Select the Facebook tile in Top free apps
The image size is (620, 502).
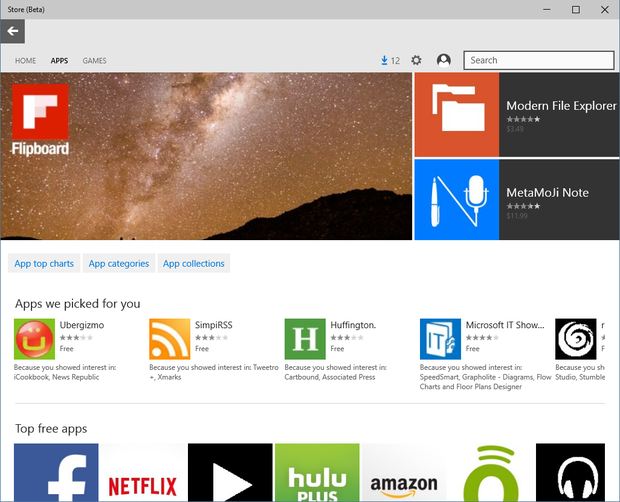click(x=56, y=473)
